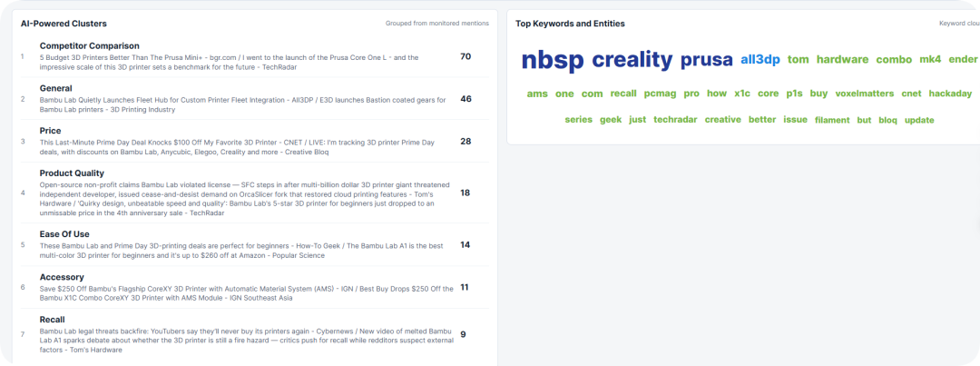
Task: Select the 'filament' keyword
Action: (x=832, y=120)
